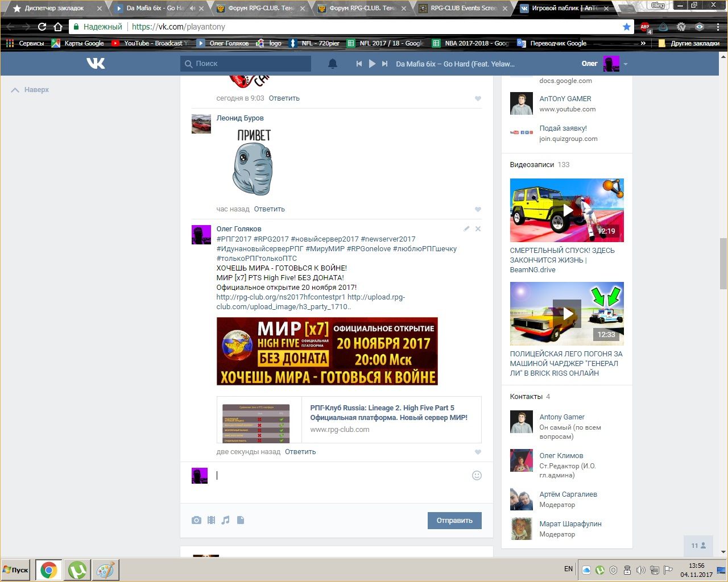Screen dimensions: 728x582
Task: Click the cloud icon in system tray
Action: coord(586,570)
